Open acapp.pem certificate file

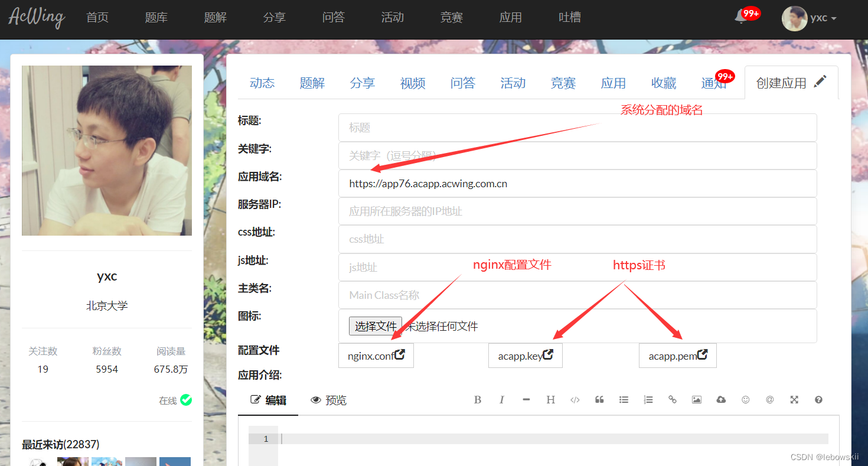pyautogui.click(x=678, y=356)
